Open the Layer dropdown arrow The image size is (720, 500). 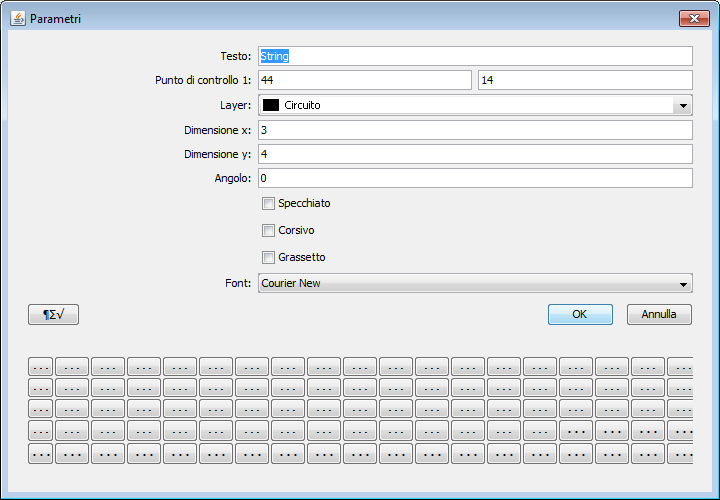[682, 106]
